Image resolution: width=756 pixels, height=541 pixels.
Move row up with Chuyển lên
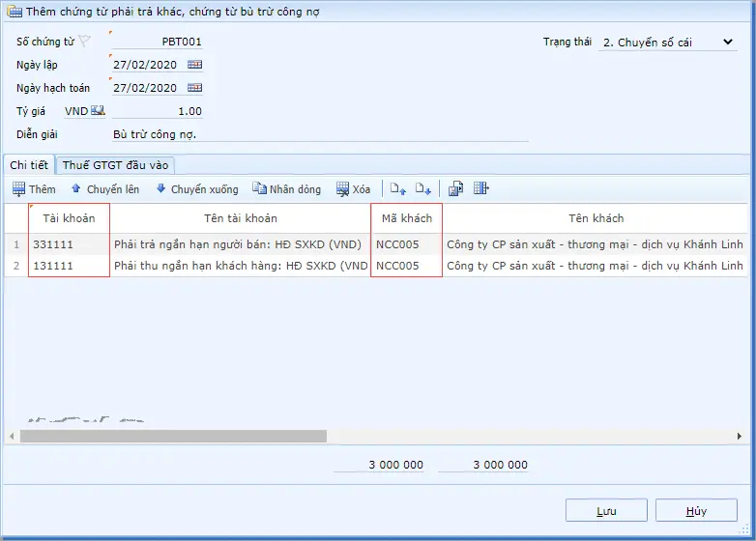click(105, 189)
